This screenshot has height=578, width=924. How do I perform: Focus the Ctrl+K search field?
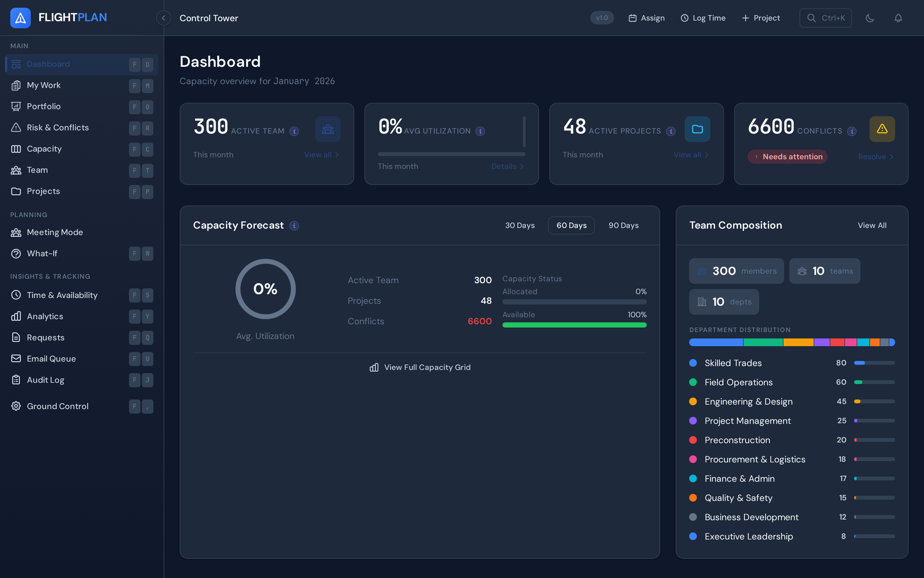826,18
